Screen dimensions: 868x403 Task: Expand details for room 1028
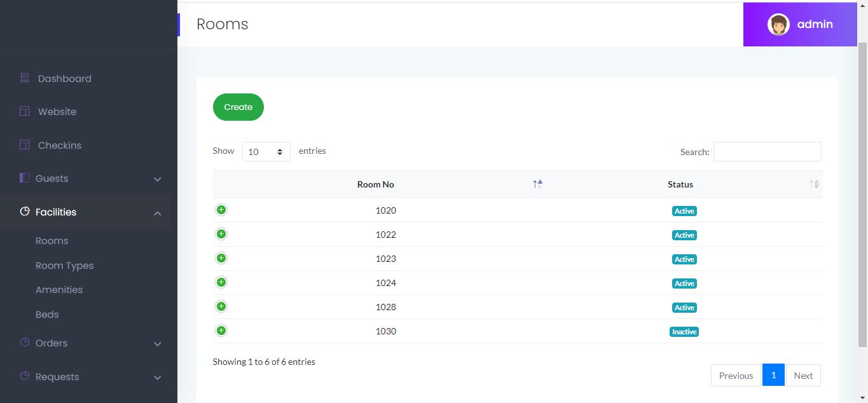221,306
